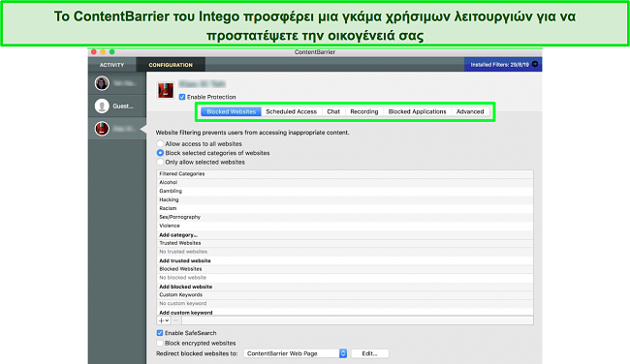Screen dimensions: 630x364
Task: Select the first user avatar in sidebar
Action: click(x=102, y=83)
